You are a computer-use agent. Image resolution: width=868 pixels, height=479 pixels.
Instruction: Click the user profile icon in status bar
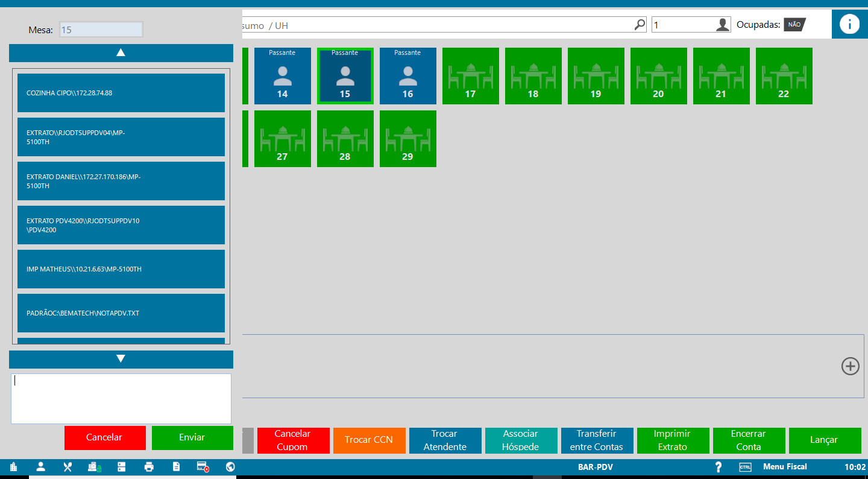[41, 467]
